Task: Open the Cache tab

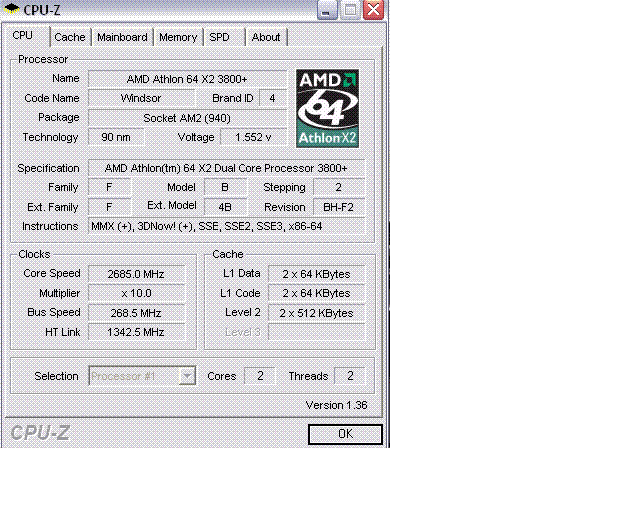Action: [x=70, y=37]
